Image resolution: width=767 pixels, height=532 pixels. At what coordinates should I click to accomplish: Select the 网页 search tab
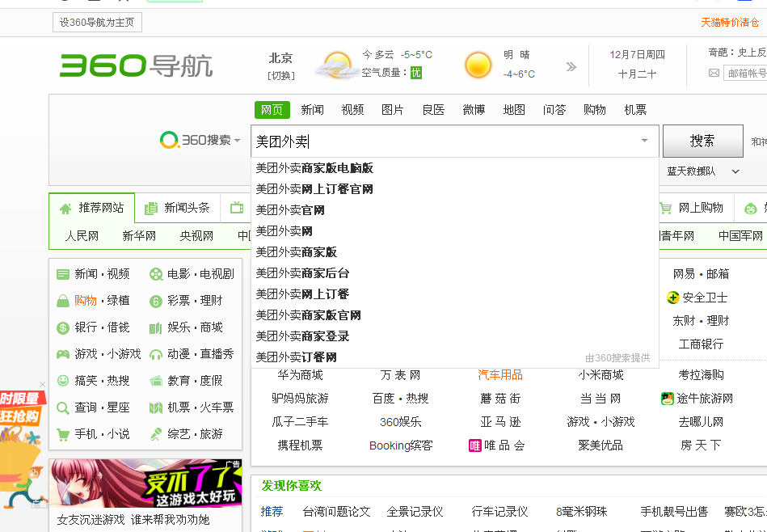272,110
